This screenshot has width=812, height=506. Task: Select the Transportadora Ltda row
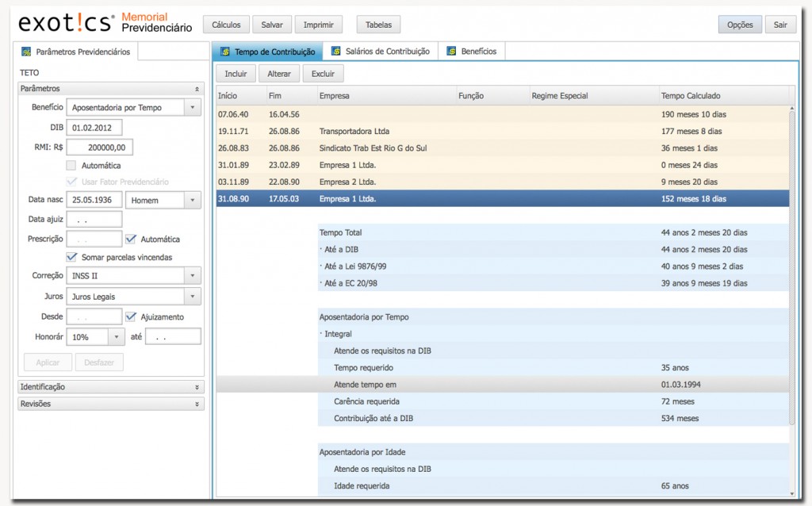(x=503, y=131)
